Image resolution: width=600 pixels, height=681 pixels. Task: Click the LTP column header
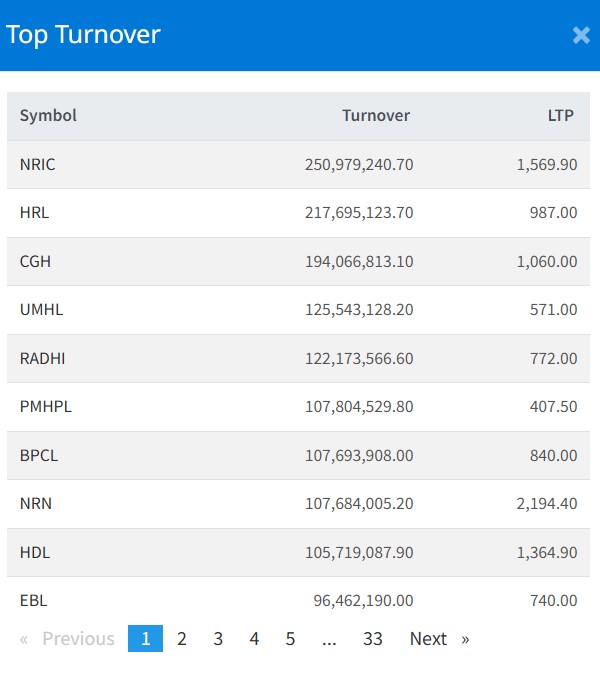click(x=561, y=115)
